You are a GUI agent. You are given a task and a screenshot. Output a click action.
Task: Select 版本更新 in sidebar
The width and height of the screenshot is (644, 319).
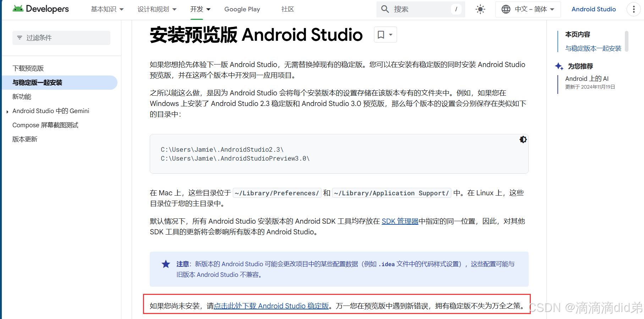tap(25, 139)
